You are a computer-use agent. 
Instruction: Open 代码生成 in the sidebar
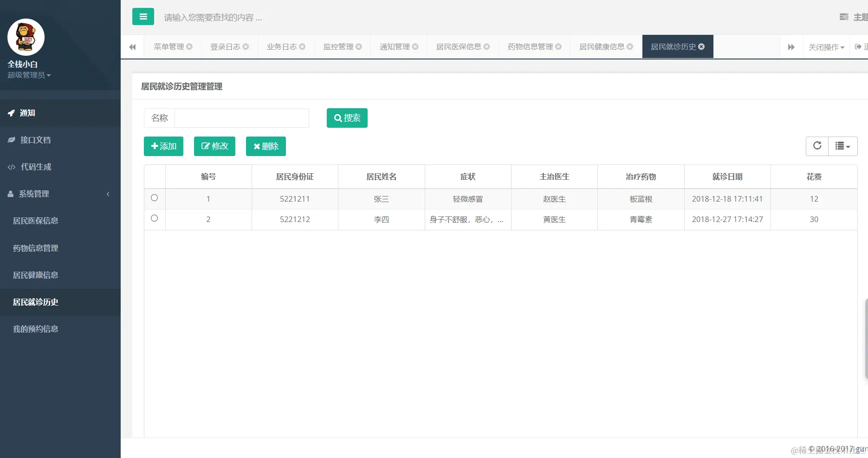60,167
